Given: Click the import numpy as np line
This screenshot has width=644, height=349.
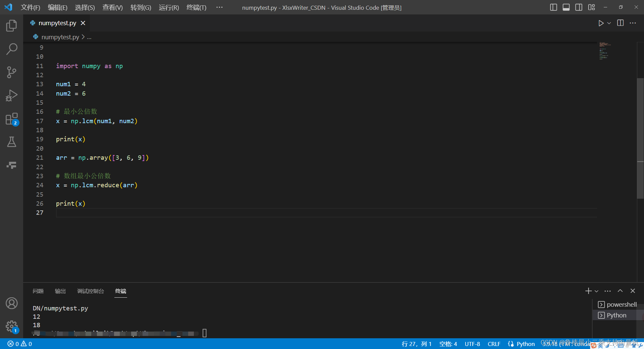Looking at the screenshot, I should 90,66.
